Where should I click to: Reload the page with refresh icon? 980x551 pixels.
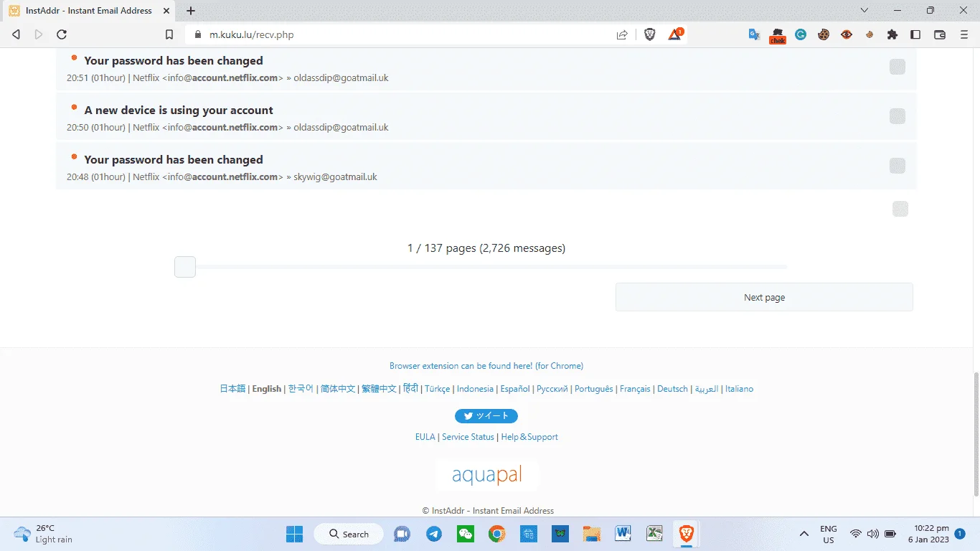[x=62, y=34]
